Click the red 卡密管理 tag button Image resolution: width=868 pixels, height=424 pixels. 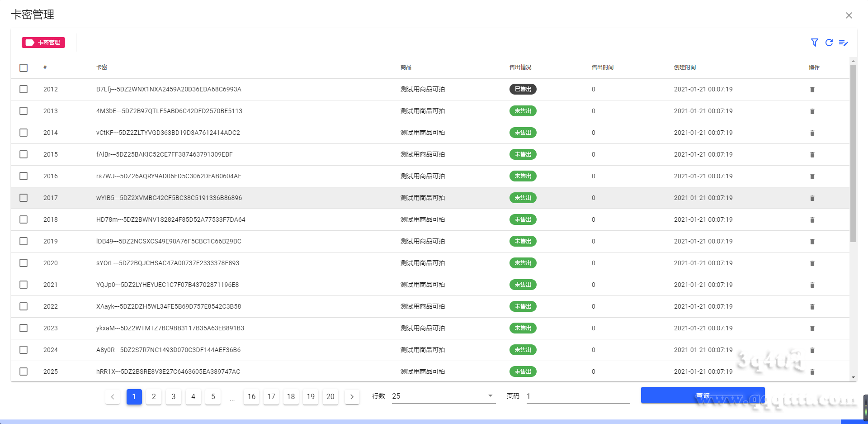43,43
